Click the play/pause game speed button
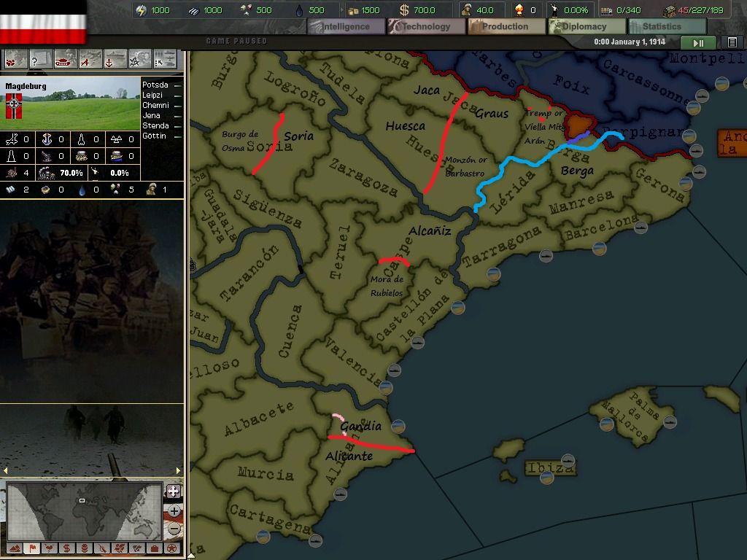 click(x=698, y=43)
